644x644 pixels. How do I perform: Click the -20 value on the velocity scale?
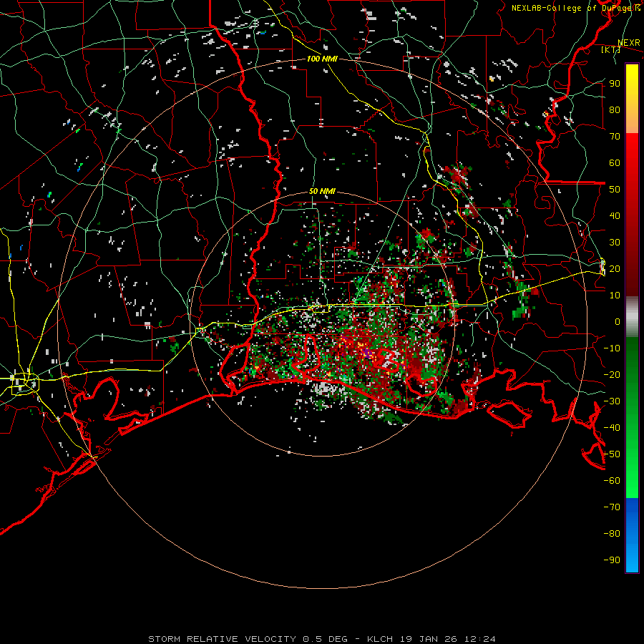[612, 375]
